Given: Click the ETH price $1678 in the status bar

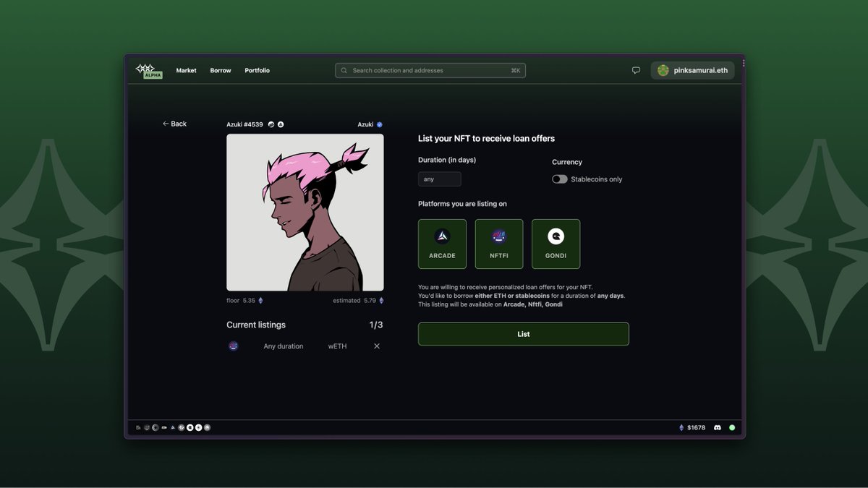Looking at the screenshot, I should pos(697,428).
